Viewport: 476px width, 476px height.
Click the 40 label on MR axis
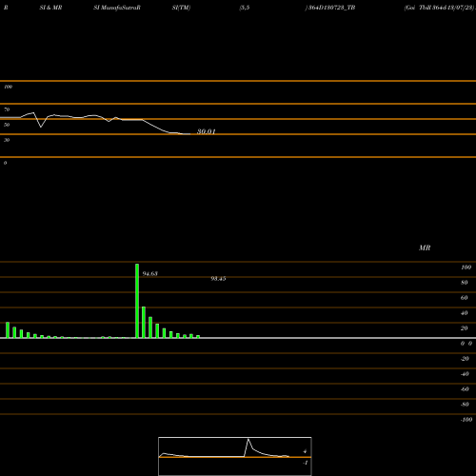click(x=465, y=313)
